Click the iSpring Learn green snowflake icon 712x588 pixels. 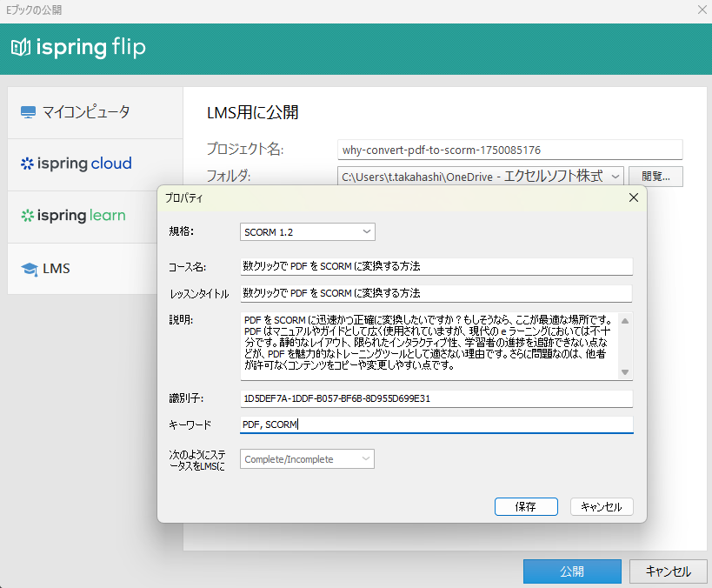27,216
